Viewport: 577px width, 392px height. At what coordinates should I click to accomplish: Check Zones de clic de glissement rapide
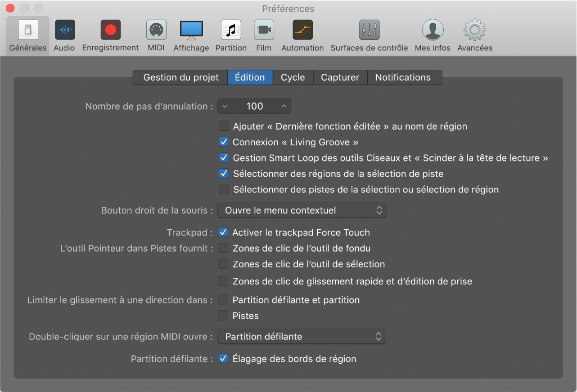point(223,281)
